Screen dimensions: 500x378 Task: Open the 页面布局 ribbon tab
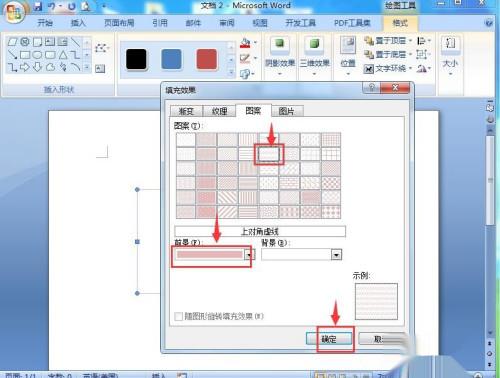(119, 23)
